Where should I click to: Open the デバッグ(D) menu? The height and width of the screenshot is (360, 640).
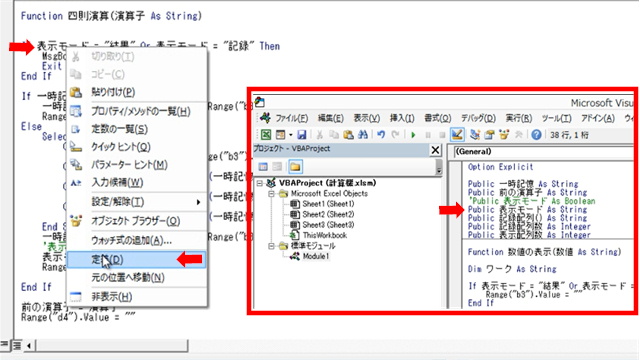tap(478, 118)
